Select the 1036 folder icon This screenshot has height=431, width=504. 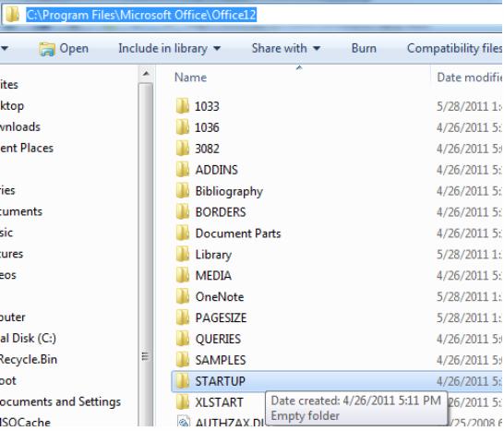pos(183,127)
